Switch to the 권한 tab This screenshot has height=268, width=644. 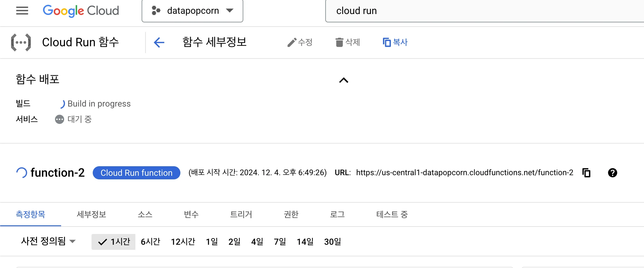pos(291,214)
